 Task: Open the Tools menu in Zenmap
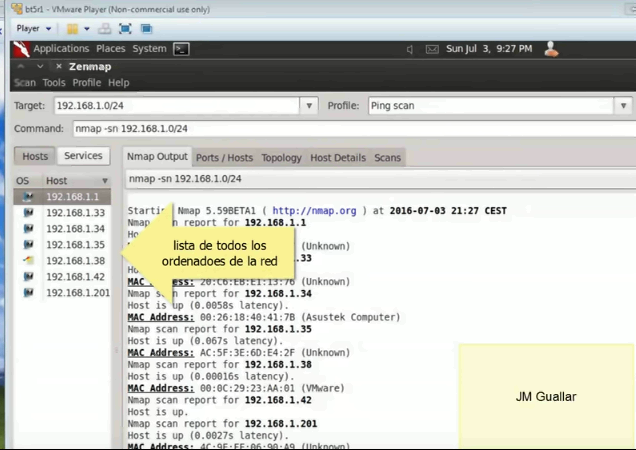54,83
